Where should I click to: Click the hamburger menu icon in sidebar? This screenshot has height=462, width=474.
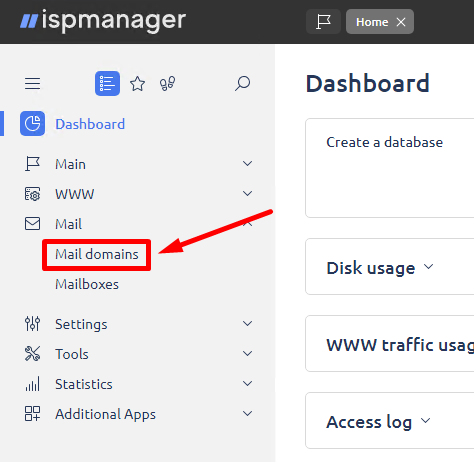coord(32,83)
